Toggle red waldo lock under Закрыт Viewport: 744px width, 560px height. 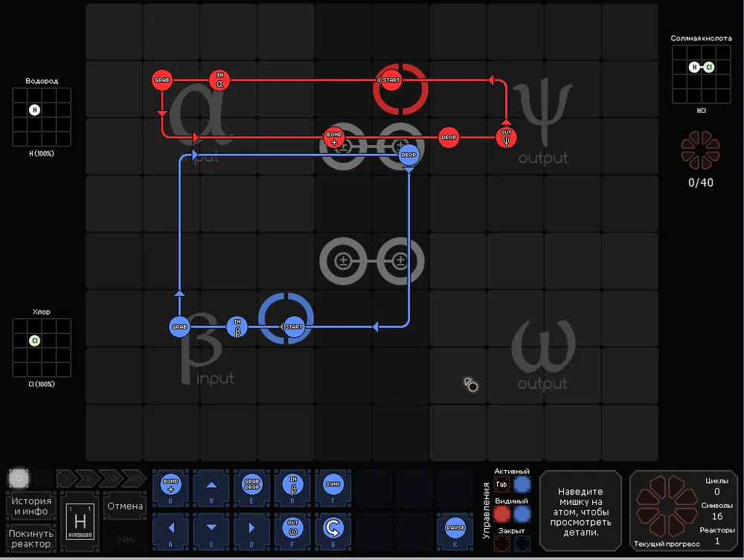point(501,544)
